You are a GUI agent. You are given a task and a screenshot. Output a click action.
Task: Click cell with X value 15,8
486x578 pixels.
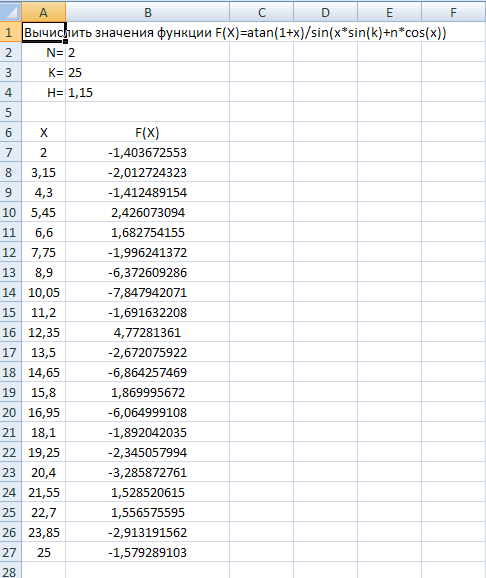coord(44,392)
